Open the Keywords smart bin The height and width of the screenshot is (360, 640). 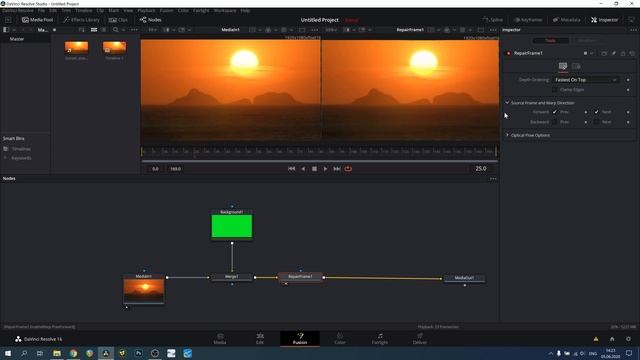tap(21, 158)
